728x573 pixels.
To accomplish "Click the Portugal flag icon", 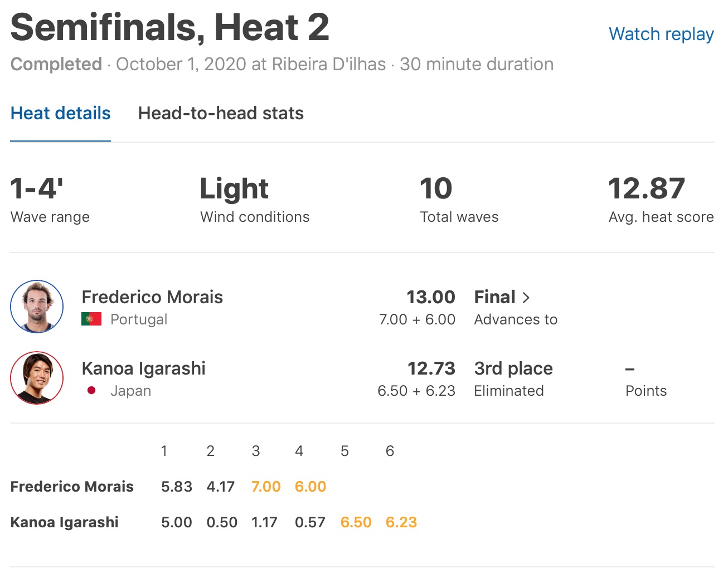I will pos(91,319).
